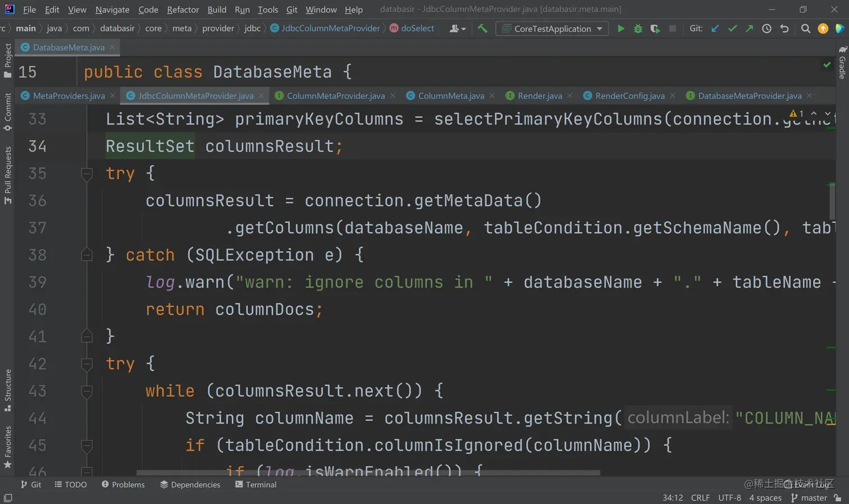Click the master branch widget in status bar
The image size is (849, 504).
[x=809, y=498]
